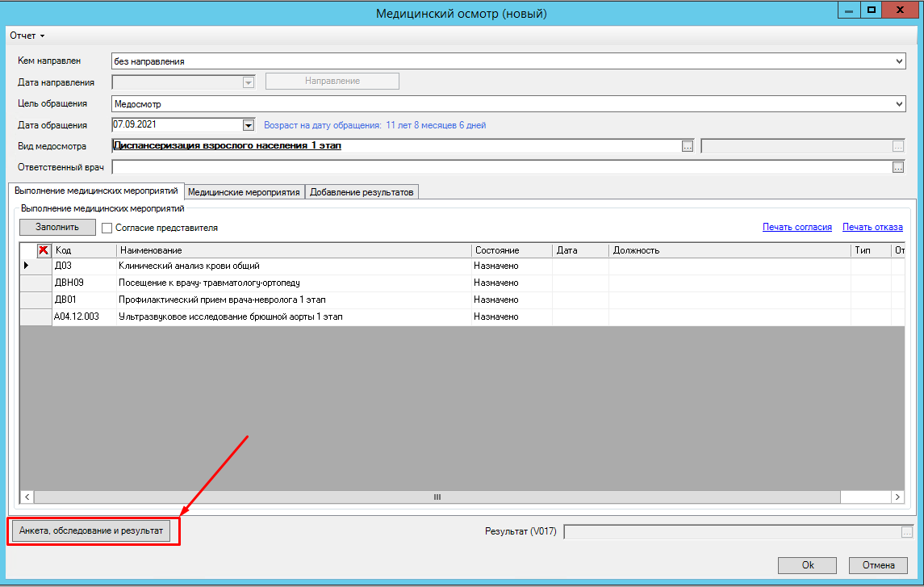Open Анкета, обследование и результат
924x587 pixels.
90,531
